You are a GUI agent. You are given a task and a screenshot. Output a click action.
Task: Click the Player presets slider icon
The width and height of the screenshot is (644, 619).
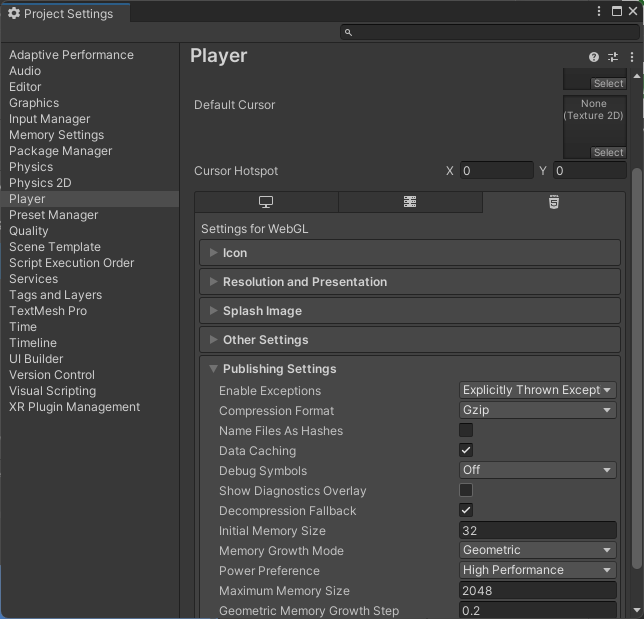(613, 58)
